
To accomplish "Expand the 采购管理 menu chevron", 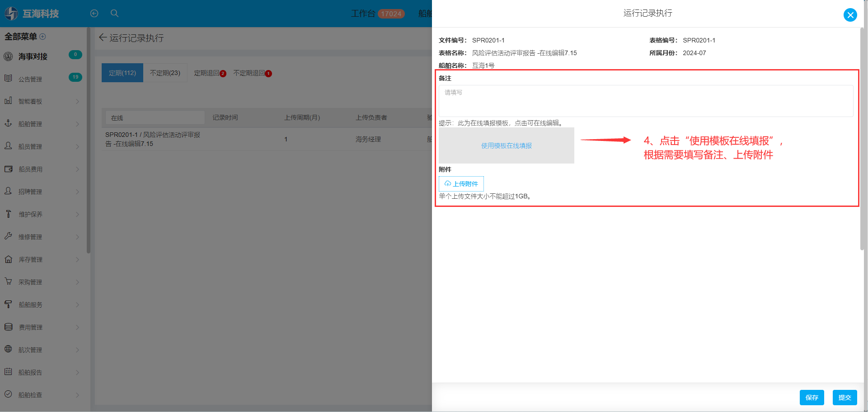I will click(x=77, y=282).
